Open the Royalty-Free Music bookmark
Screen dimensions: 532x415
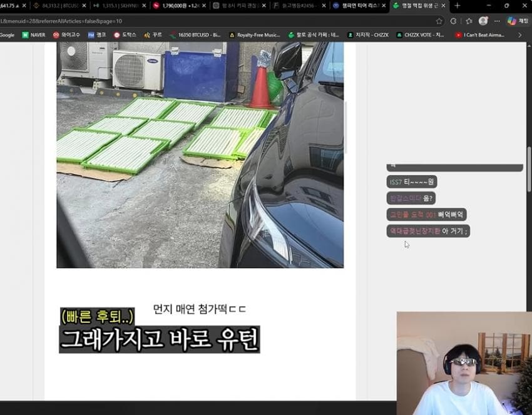pos(255,35)
